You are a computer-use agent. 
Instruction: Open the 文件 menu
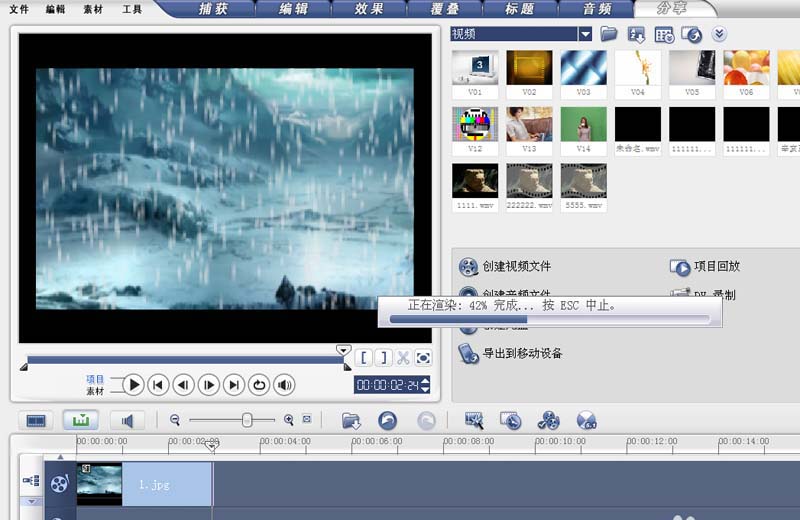(18, 9)
